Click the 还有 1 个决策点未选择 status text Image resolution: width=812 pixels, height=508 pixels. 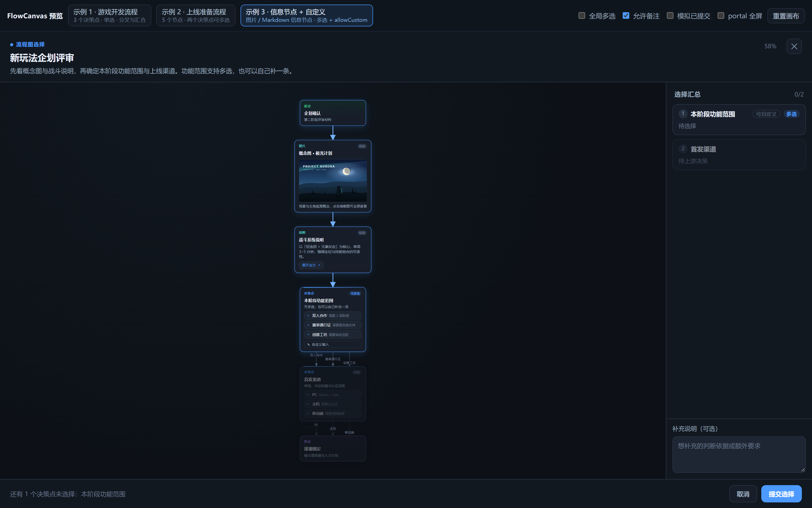tap(67, 494)
